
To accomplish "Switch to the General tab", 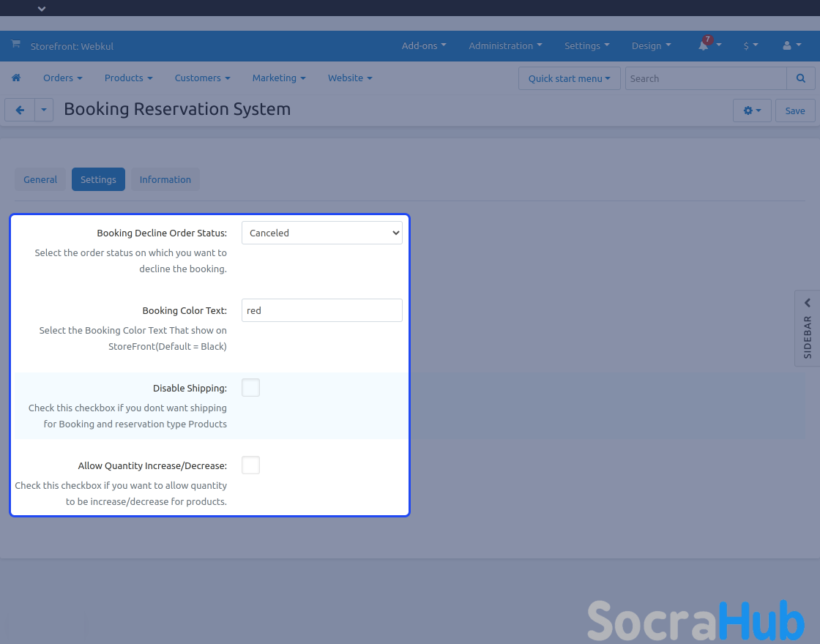I will click(x=40, y=179).
